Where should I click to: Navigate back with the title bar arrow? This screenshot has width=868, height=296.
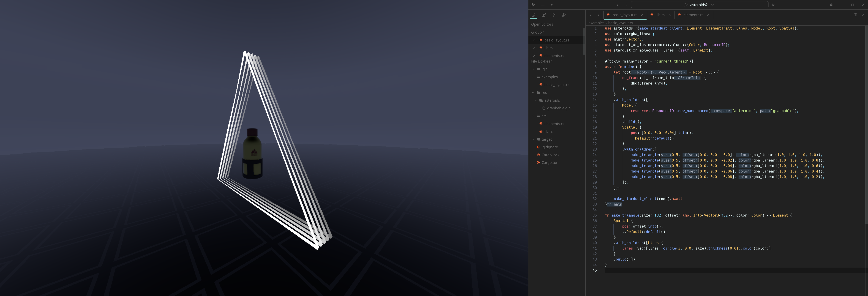(618, 5)
